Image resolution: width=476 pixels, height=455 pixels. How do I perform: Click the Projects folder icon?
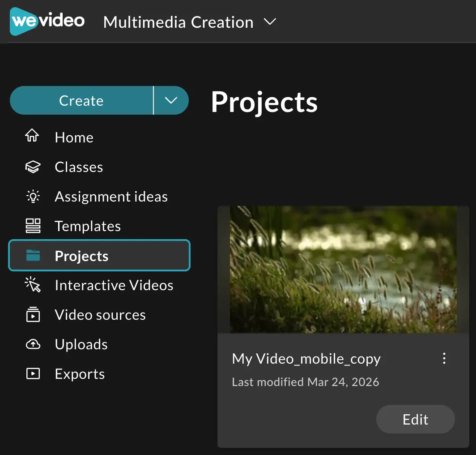tap(33, 255)
